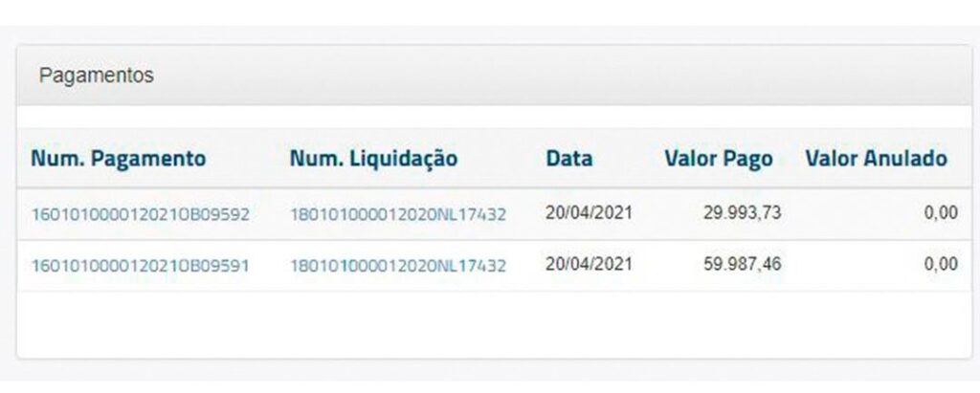Open payment link ending in OB09591
This screenshot has height=393, width=980.
pyautogui.click(x=140, y=266)
